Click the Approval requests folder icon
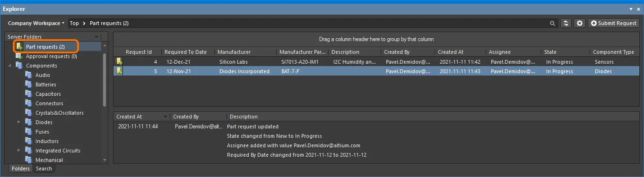This screenshot has height=177, width=644. point(19,56)
